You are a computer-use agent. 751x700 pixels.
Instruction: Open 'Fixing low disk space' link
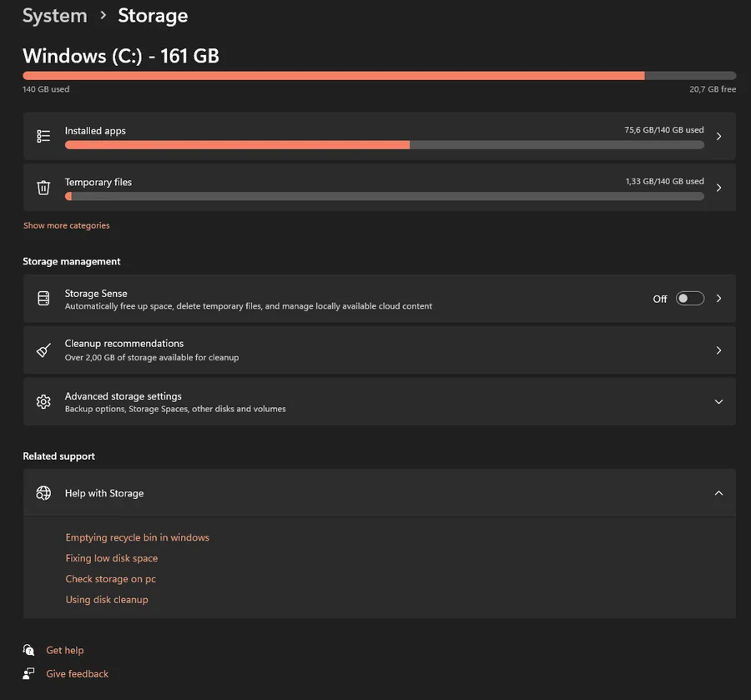[112, 558]
